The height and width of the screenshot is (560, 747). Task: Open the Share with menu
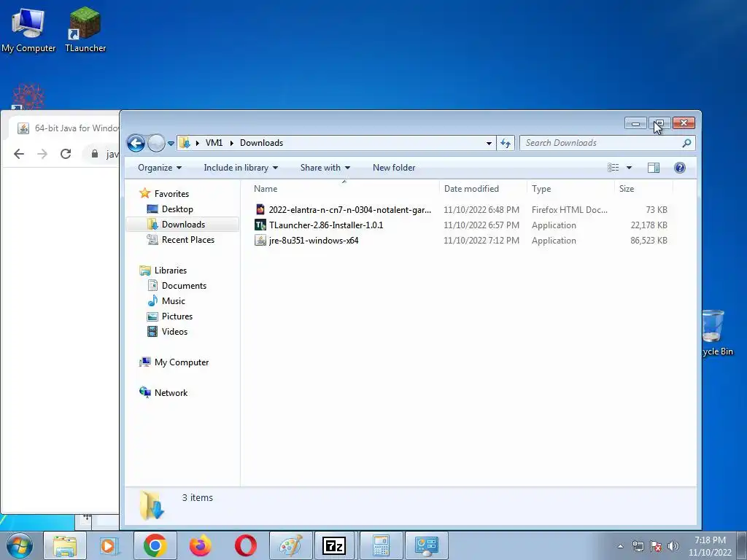click(x=325, y=168)
